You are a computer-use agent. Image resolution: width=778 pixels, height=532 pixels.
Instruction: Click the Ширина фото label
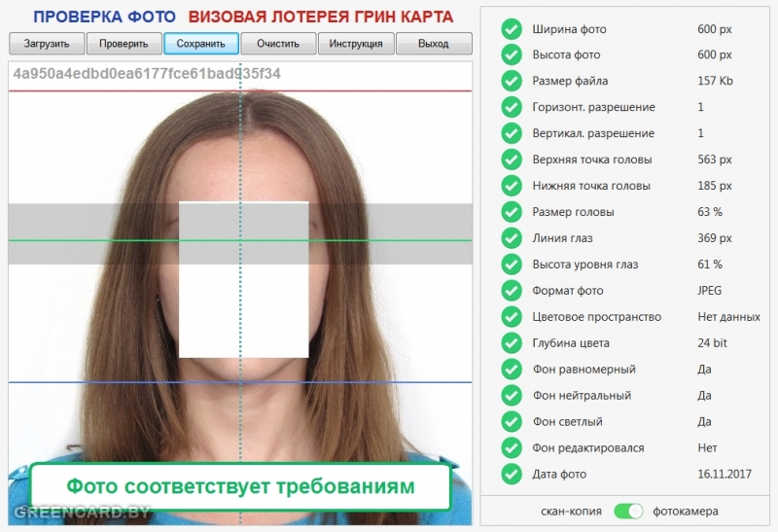569,29
